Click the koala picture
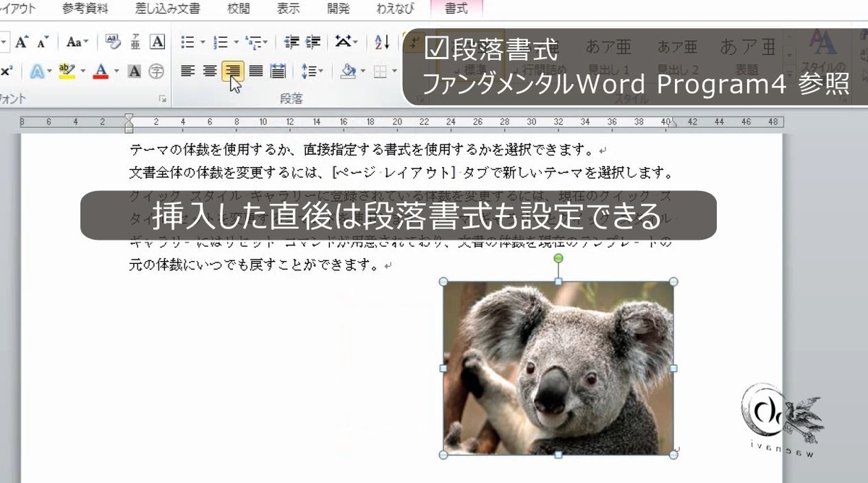868x483 pixels. click(558, 368)
